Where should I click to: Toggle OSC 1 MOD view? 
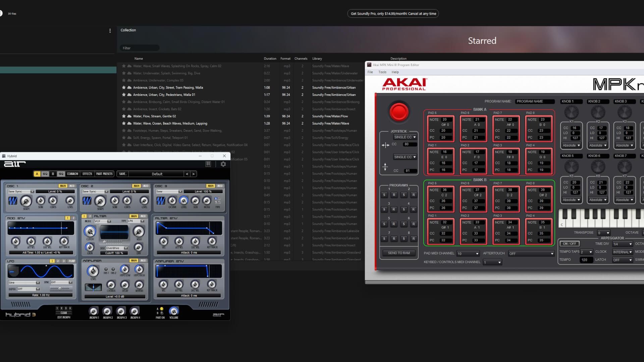pos(72,186)
